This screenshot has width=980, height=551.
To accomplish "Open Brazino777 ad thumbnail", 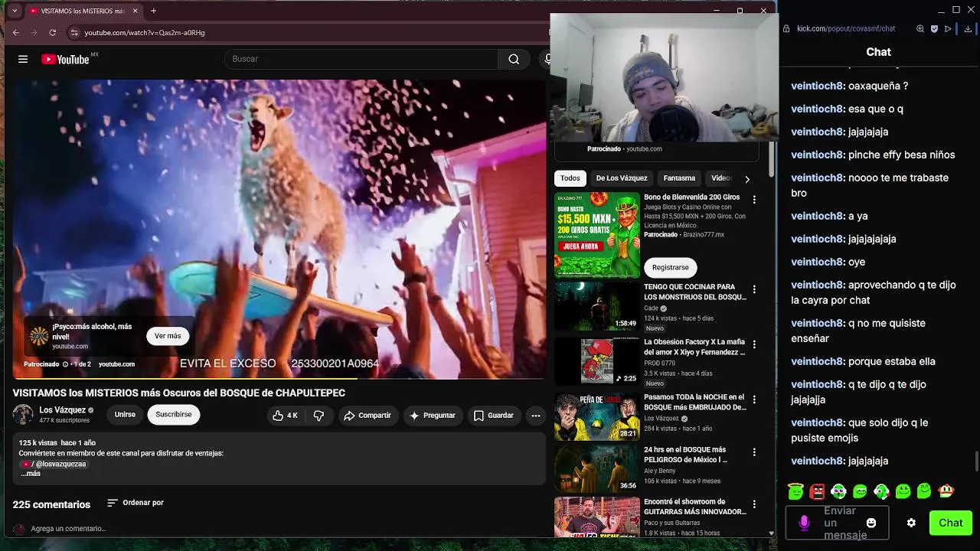I will [x=597, y=235].
